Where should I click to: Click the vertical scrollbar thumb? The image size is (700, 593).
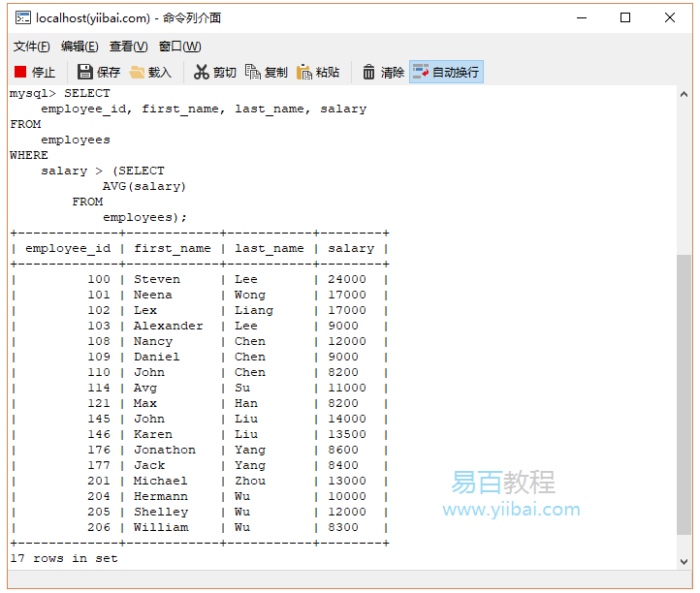(x=684, y=397)
